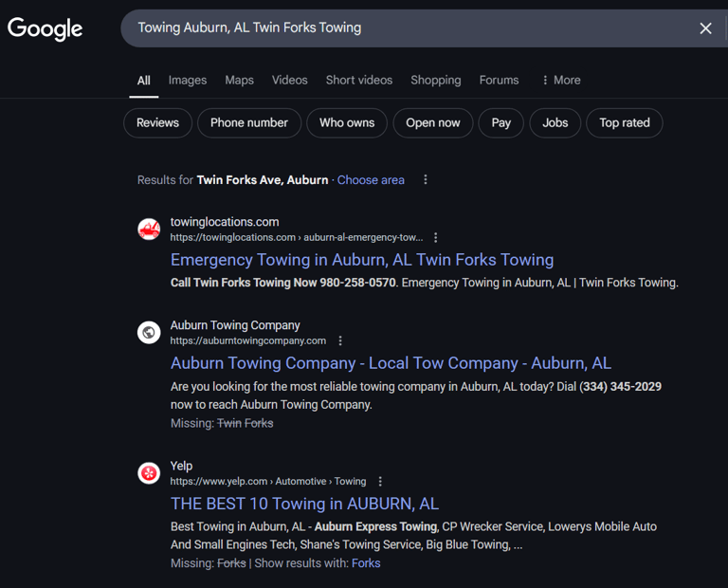Open auburntowingcompany.com result options menu
This screenshot has height=588, width=728.
(x=340, y=340)
